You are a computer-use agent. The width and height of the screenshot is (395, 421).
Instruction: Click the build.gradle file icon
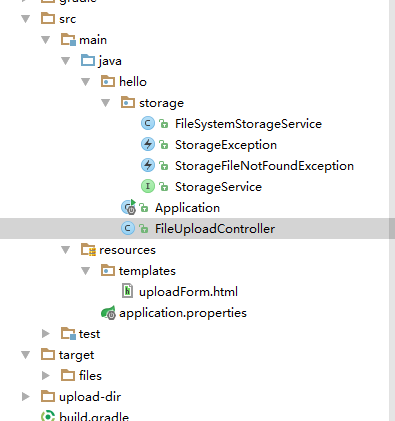(48, 416)
